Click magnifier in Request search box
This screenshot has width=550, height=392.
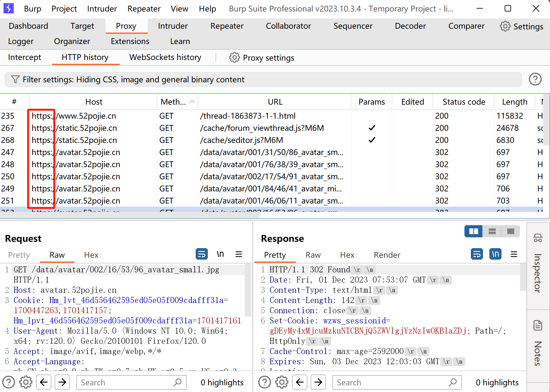pos(177,382)
